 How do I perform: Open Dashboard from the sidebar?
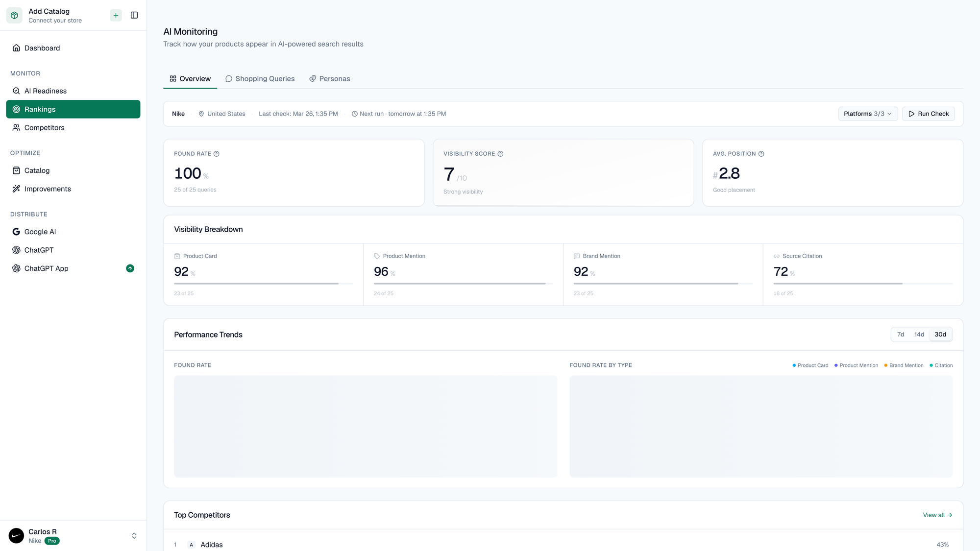[73, 48]
